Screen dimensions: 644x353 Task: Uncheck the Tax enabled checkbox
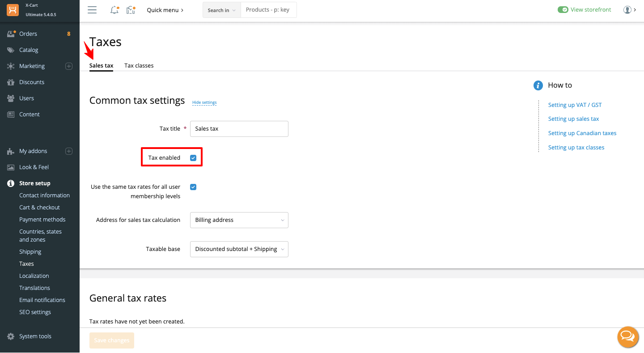coord(193,158)
